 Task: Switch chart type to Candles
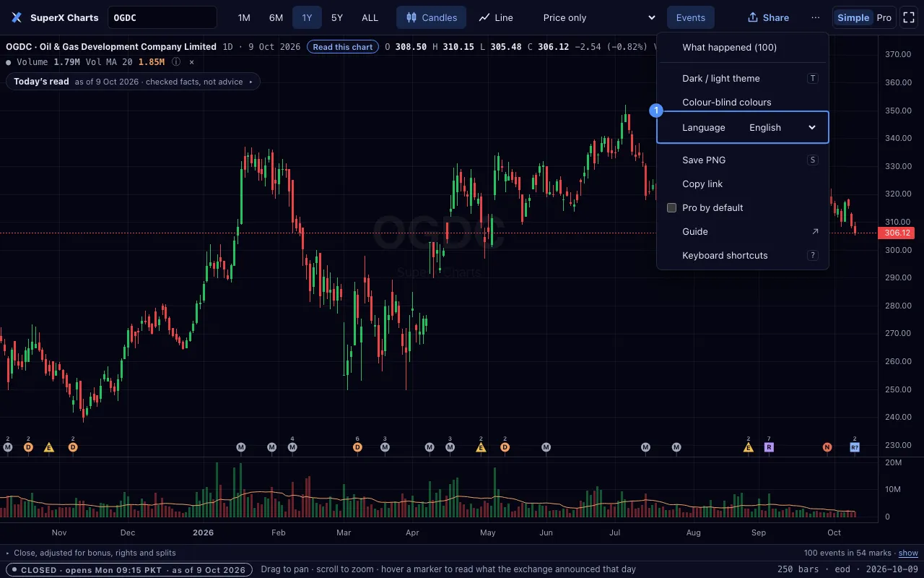tap(432, 17)
